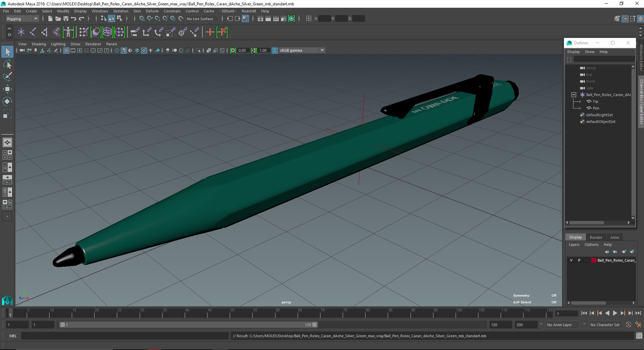Open the animation preferences running-man icon

[638, 325]
